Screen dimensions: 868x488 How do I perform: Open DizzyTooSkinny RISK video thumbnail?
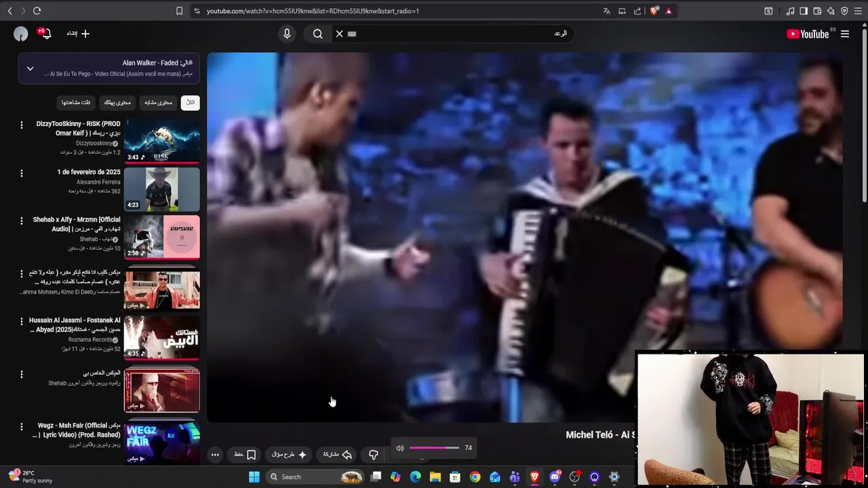point(162,142)
